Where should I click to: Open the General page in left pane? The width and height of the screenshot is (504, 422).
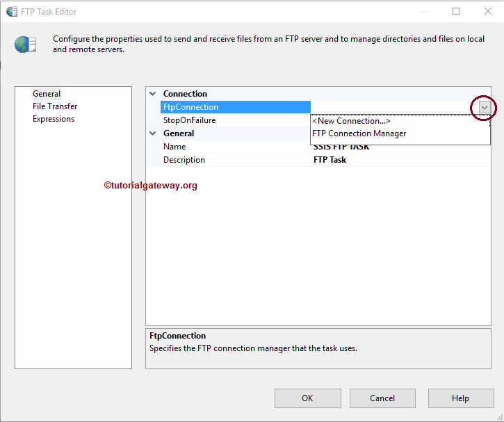coord(47,94)
